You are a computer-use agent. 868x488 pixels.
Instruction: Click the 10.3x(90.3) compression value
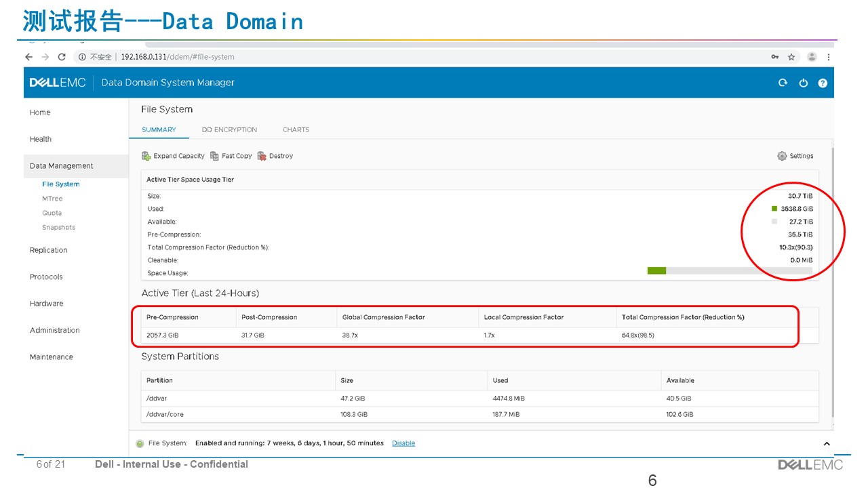point(796,247)
